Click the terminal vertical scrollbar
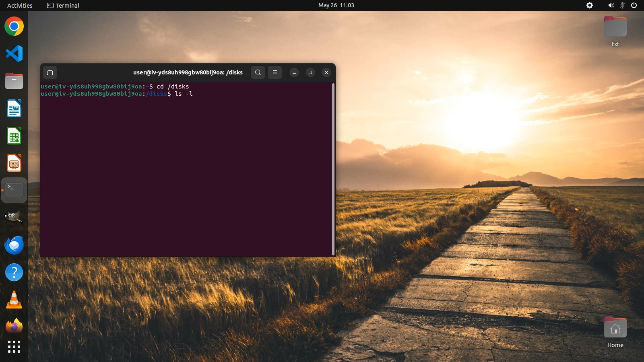This screenshot has width=644, height=362. 333,169
